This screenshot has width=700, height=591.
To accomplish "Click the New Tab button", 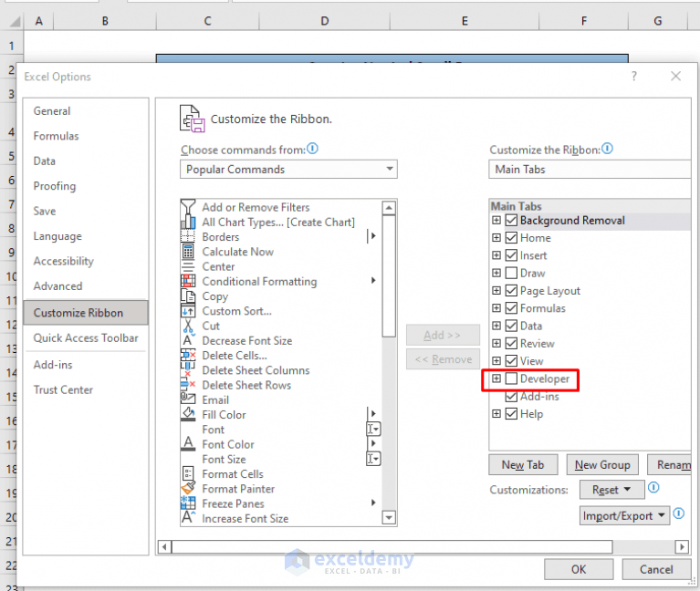I will (x=523, y=465).
